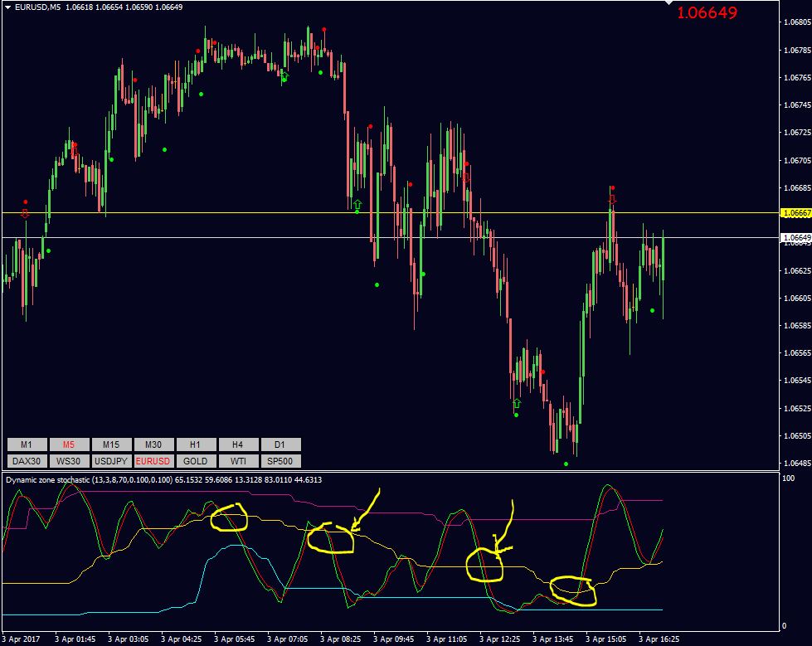Screen dimensions: 812x646
Task: Click the 3 Apr 16:25 time label
Action: [x=659, y=639]
